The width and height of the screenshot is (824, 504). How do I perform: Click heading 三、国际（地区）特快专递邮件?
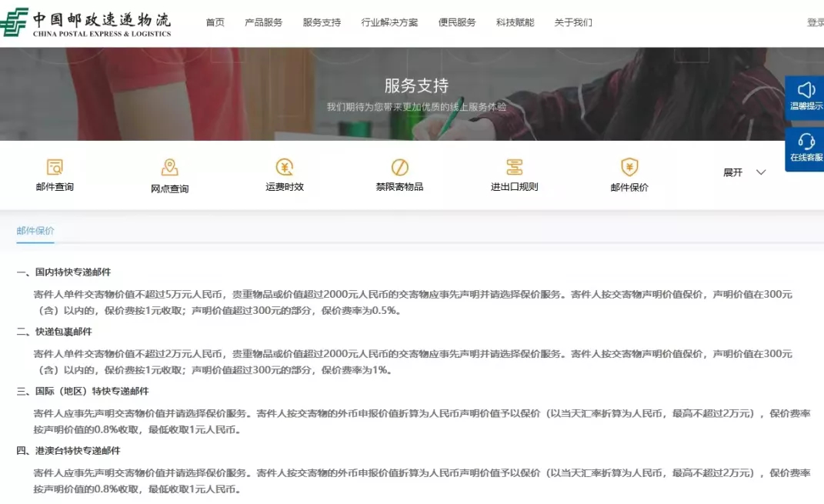82,391
